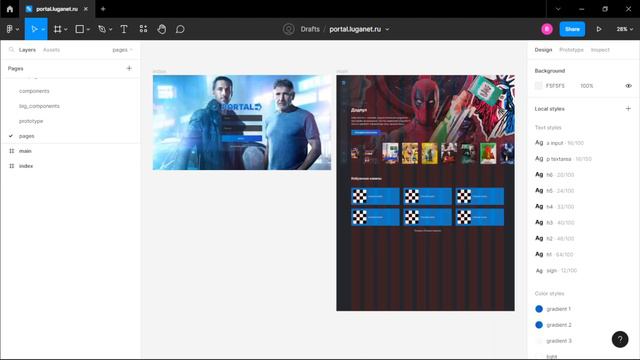Viewport: 640px width, 360px height.
Task: Open the zoom level dropdown
Action: (x=625, y=29)
